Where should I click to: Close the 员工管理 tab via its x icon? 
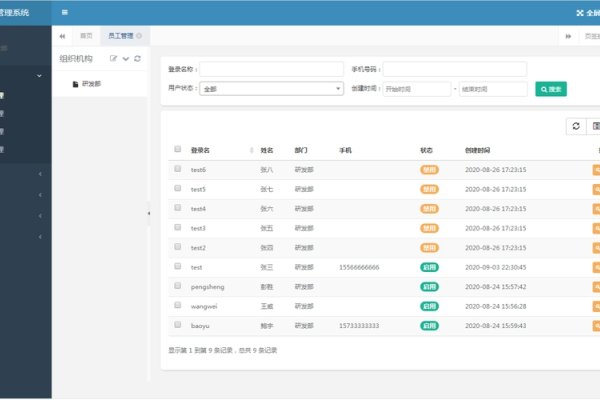pos(139,36)
